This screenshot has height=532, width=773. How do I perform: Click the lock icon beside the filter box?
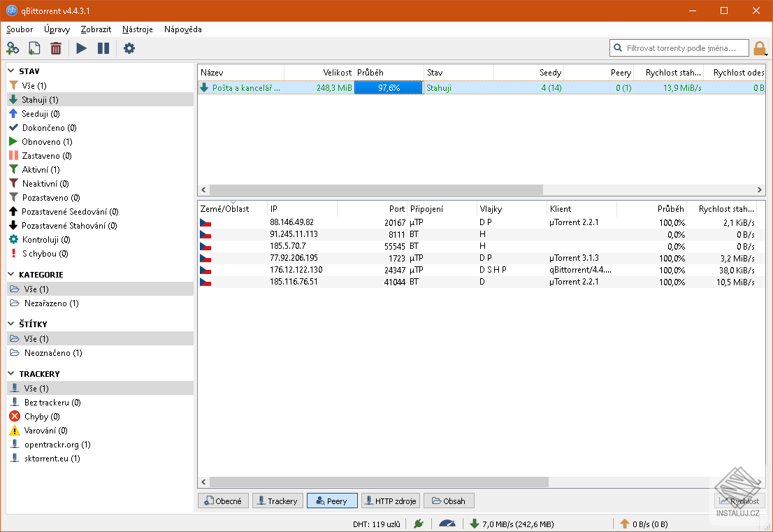click(759, 48)
